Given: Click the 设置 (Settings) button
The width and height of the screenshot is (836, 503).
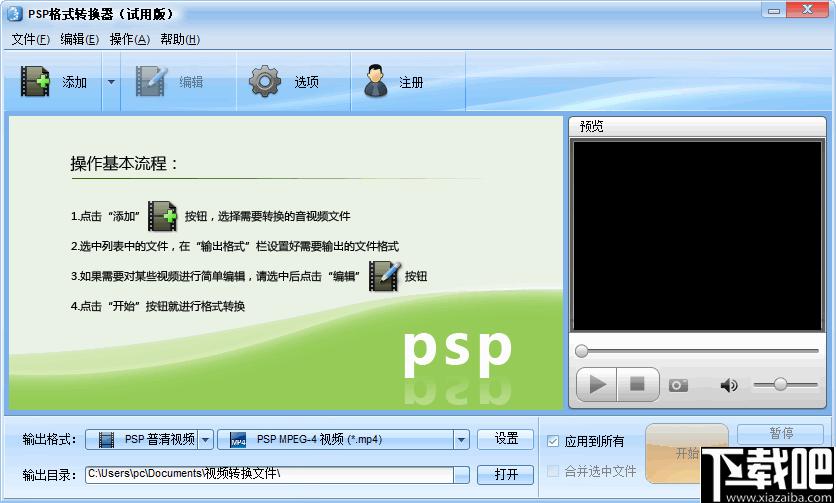Looking at the screenshot, I should tap(505, 439).
